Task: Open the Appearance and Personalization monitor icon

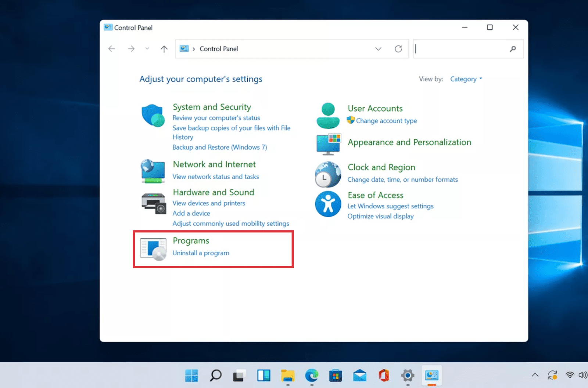Action: point(328,144)
